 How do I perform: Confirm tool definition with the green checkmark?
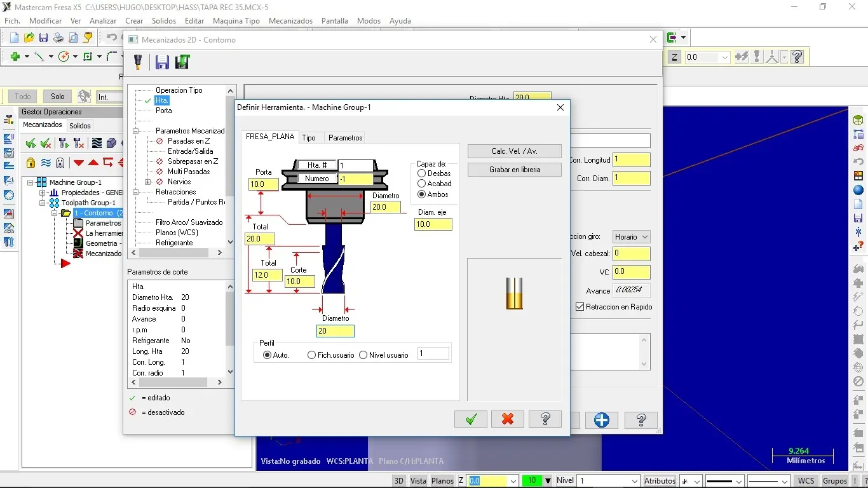pos(471,419)
